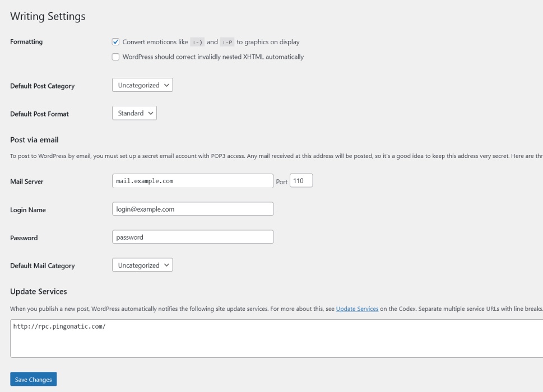The height and width of the screenshot is (392, 543).
Task: Focus the Port number field
Action: pyautogui.click(x=301, y=181)
